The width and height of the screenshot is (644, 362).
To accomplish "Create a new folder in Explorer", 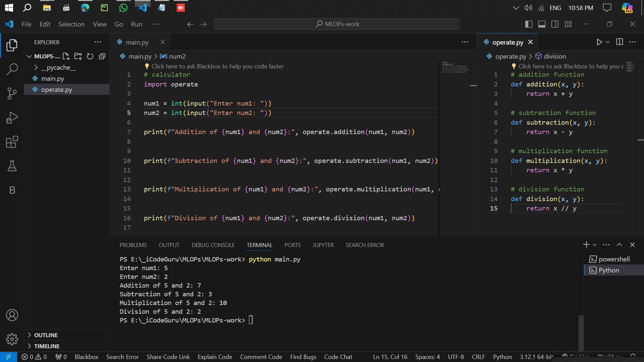I will coord(78,56).
